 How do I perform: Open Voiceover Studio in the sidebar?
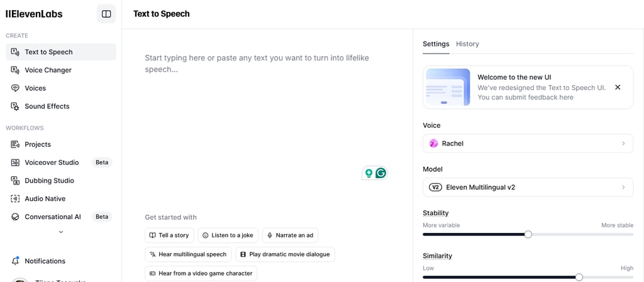pos(61,162)
